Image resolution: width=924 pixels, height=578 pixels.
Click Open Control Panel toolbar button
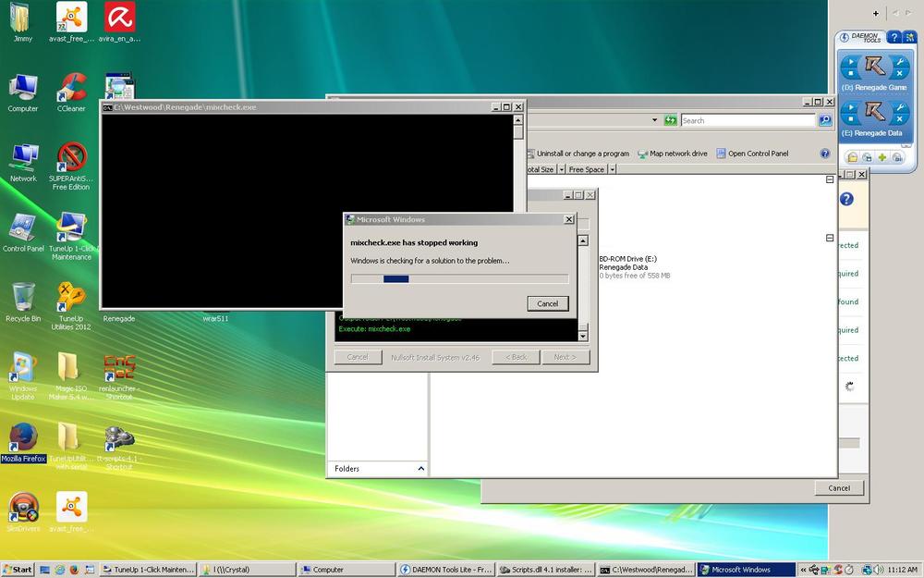(x=752, y=154)
